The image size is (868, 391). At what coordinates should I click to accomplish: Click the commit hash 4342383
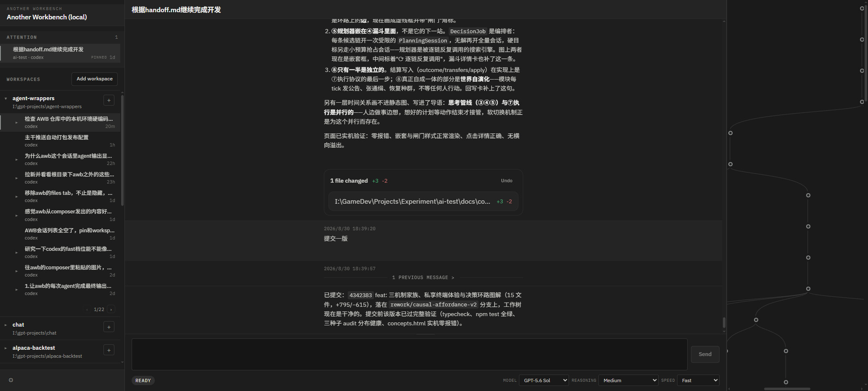[360, 295]
